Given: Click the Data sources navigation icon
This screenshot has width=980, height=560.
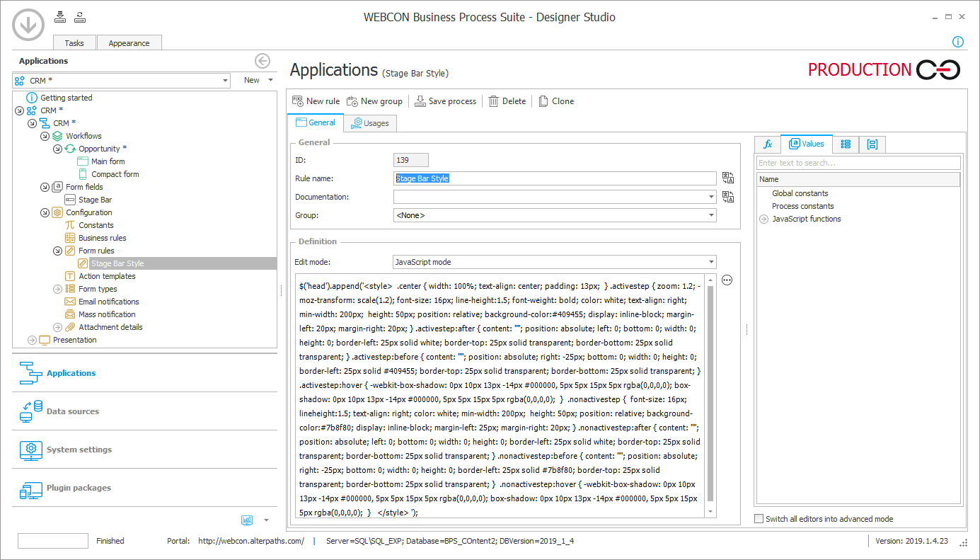Looking at the screenshot, I should click(30, 411).
